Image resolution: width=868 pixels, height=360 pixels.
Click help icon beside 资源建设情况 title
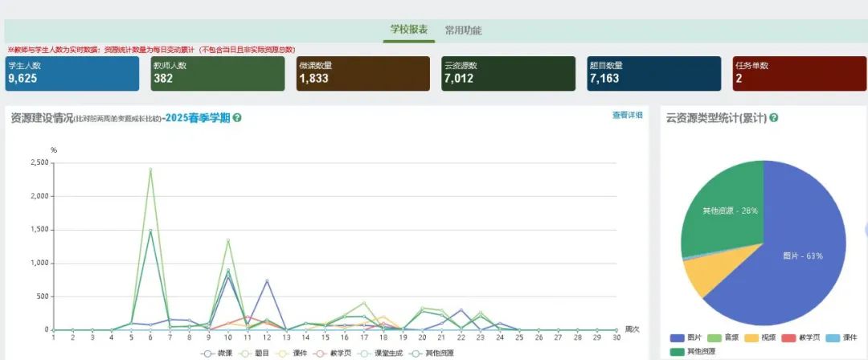(x=237, y=118)
